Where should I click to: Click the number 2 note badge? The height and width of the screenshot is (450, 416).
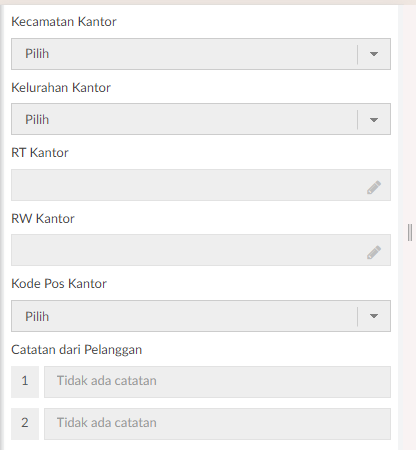pos(25,424)
